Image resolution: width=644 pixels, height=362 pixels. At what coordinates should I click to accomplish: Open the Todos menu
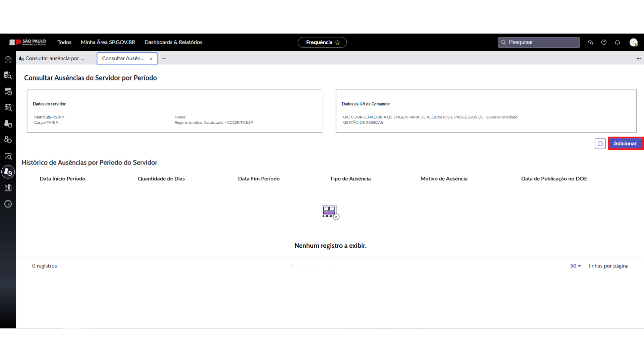click(64, 42)
